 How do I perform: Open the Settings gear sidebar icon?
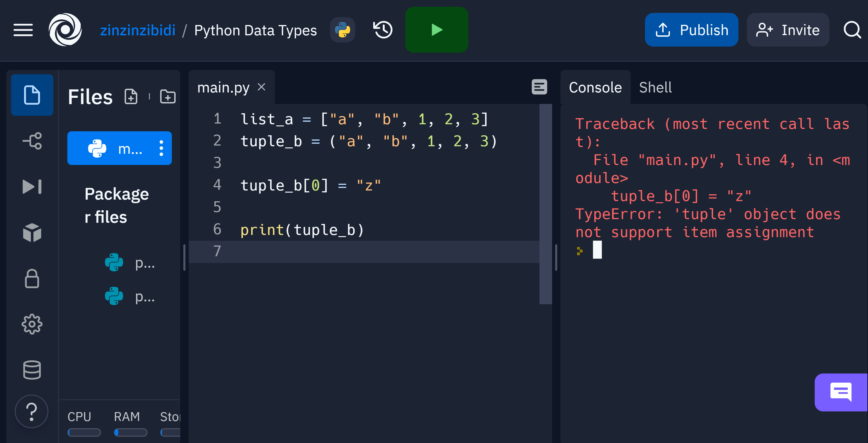tap(32, 324)
